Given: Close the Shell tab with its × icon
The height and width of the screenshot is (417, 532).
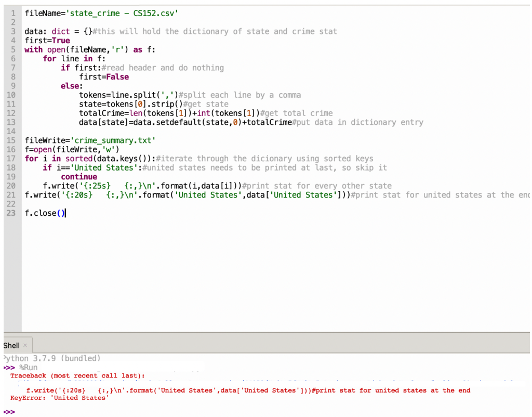Looking at the screenshot, I should [24, 345].
